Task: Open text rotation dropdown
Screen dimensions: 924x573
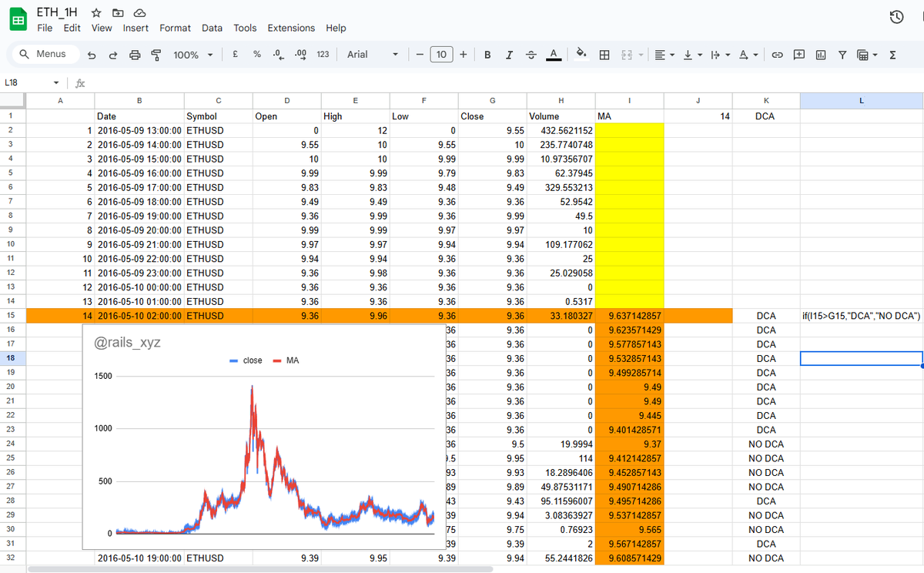Action: pos(748,55)
